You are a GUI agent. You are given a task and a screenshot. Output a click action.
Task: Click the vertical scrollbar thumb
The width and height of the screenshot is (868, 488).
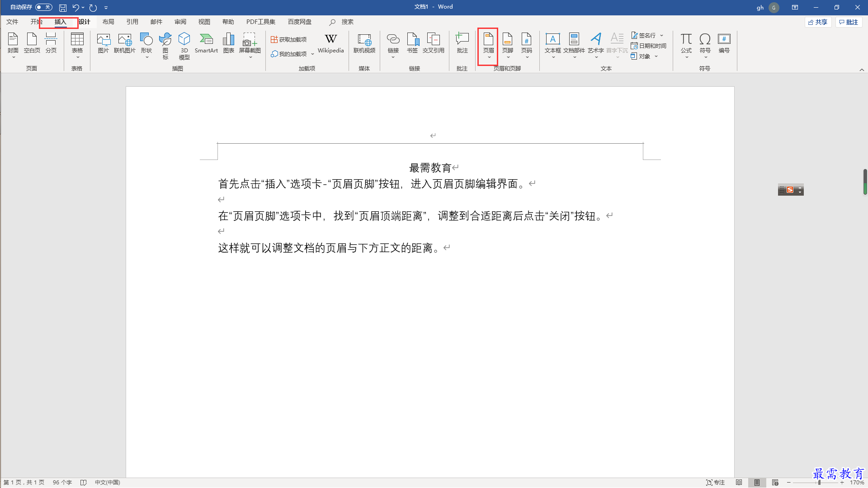click(865, 182)
